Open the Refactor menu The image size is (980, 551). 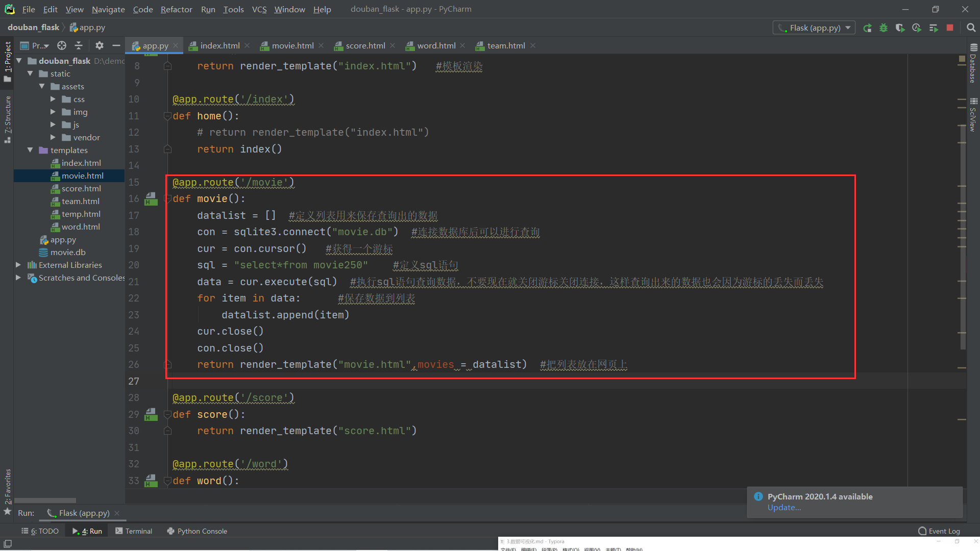(176, 9)
